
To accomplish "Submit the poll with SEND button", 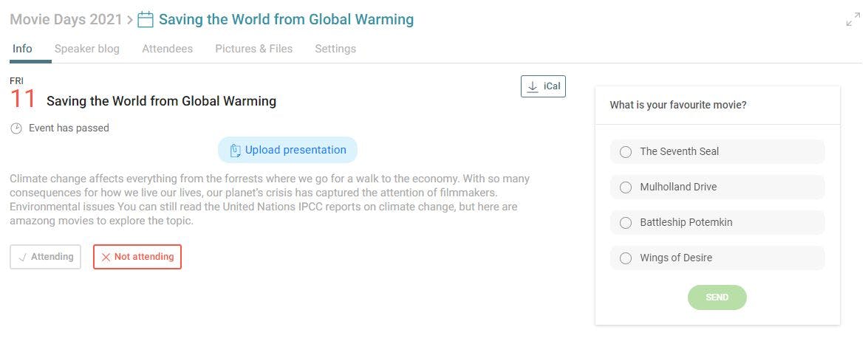I will (x=717, y=297).
